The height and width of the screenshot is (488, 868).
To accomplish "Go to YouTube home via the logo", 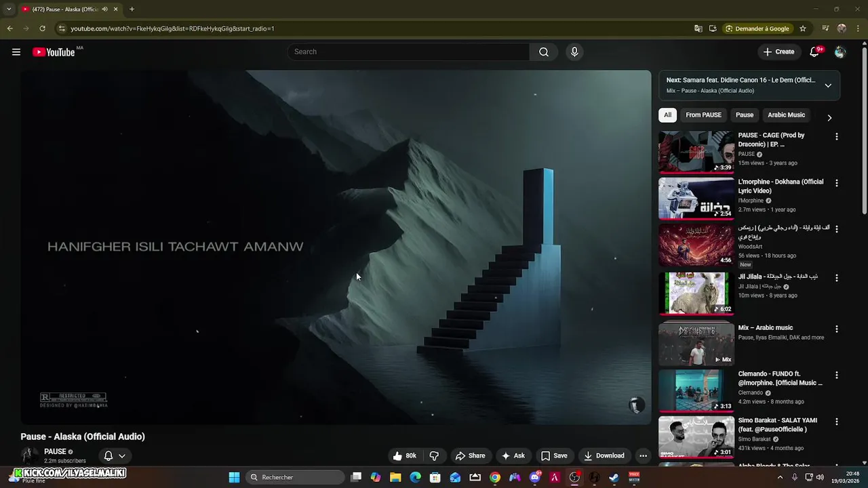I will pyautogui.click(x=54, y=52).
